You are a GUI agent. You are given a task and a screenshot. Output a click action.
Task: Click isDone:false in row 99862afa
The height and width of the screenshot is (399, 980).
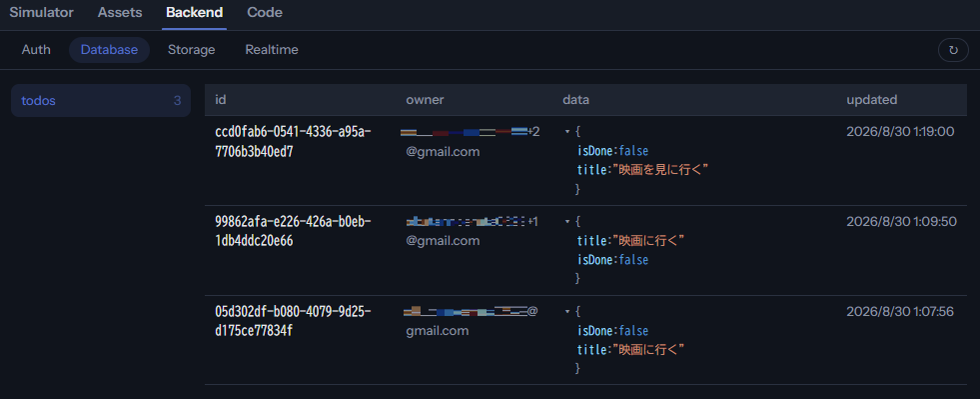coord(612,260)
